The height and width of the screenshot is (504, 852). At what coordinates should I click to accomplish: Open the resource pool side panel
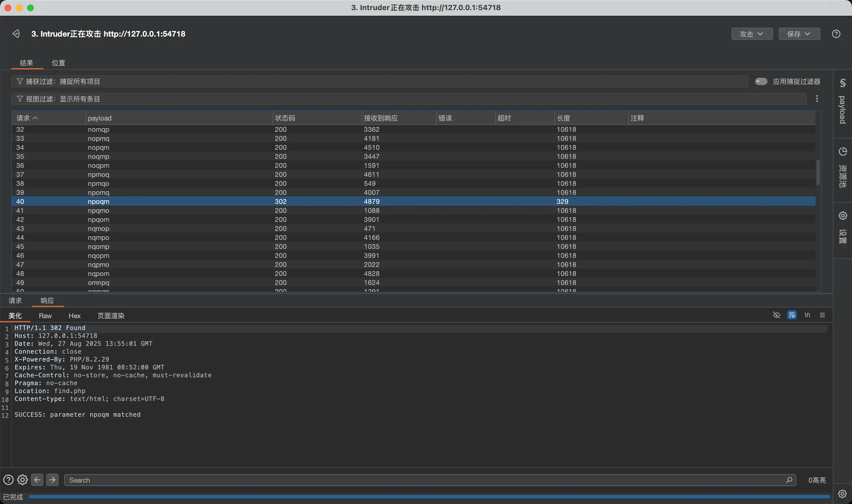[x=842, y=151]
